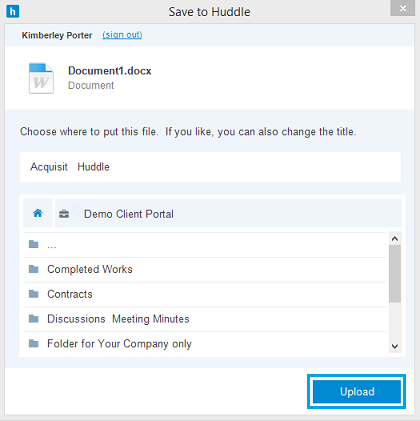Upload the document to Huddle
Image resolution: width=420 pixels, height=421 pixels.
[x=357, y=391]
